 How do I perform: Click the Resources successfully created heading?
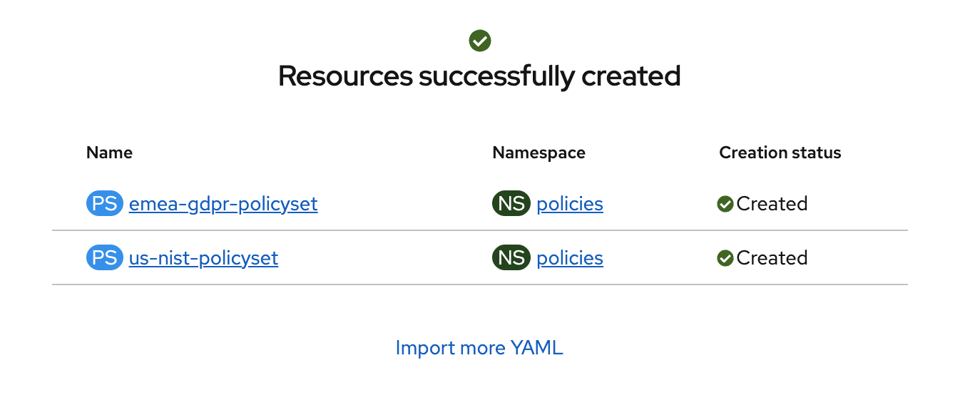[479, 76]
